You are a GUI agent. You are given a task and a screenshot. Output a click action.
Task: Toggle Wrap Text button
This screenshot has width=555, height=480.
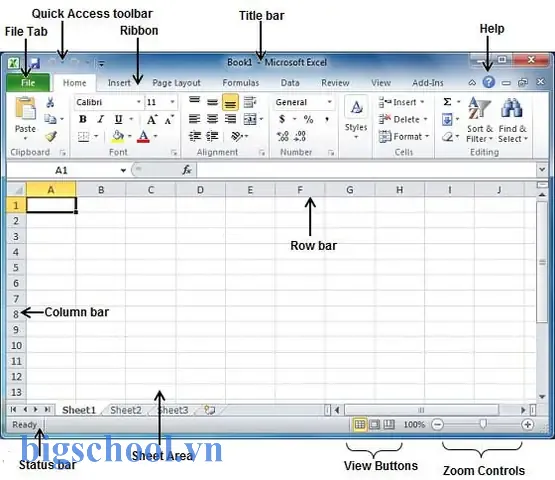250,102
